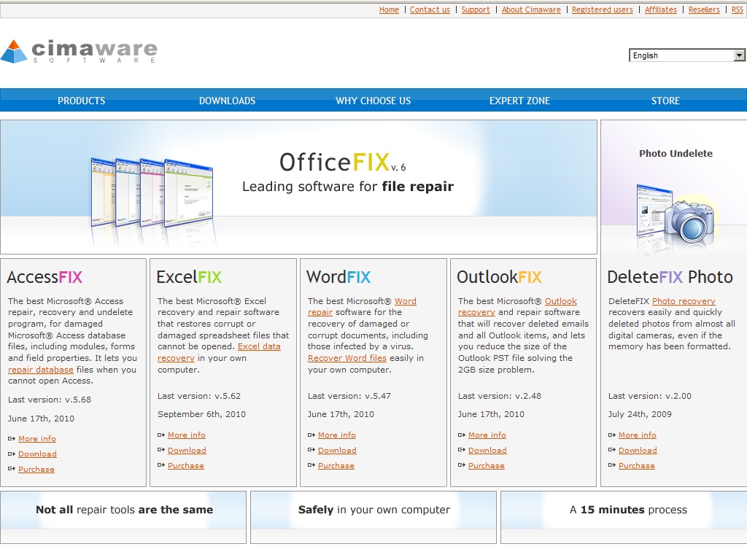Open the Resellers link
Viewport: 747px width, 560px height.
click(x=704, y=9)
